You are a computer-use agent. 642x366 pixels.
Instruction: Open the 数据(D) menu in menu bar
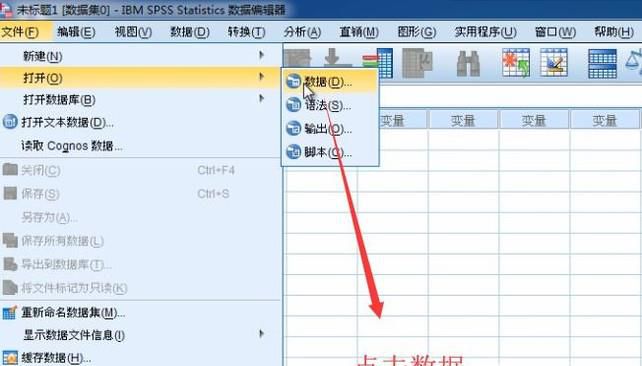point(190,32)
